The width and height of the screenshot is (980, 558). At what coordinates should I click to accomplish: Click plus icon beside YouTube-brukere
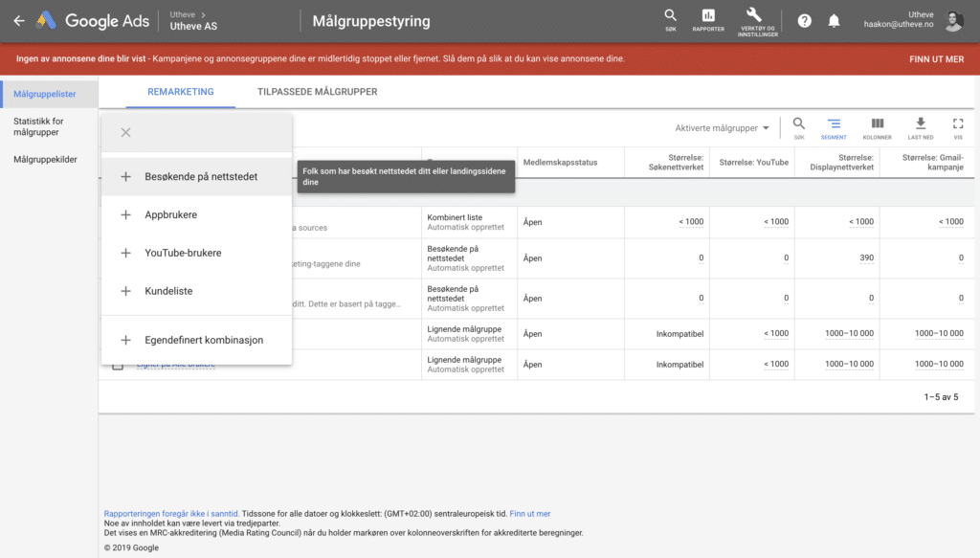[x=125, y=253]
